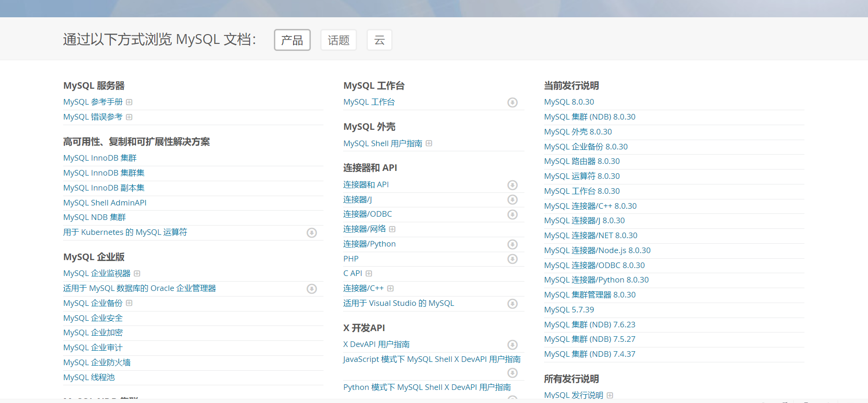Click download icon next to 连接器/Python
The width and height of the screenshot is (868, 403).
coord(512,244)
